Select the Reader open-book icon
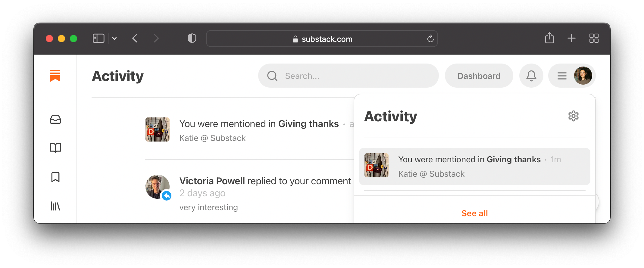Image resolution: width=644 pixels, height=268 pixels. [x=55, y=148]
